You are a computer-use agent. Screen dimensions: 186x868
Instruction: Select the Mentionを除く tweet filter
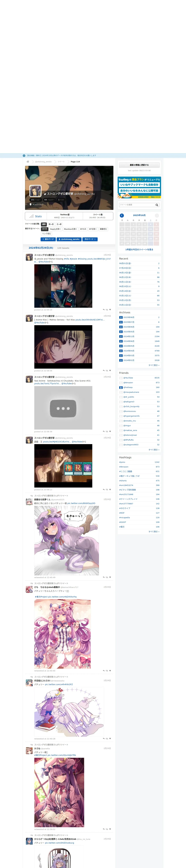coord(71,229)
